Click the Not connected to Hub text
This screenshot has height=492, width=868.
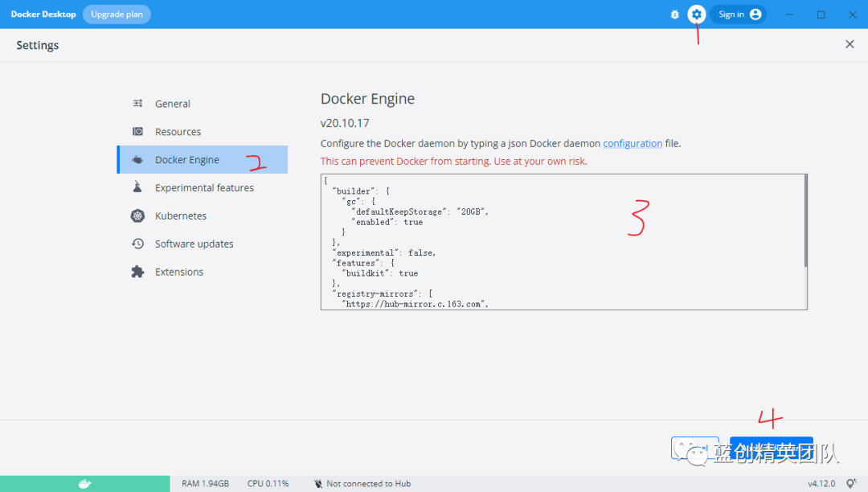click(x=369, y=484)
